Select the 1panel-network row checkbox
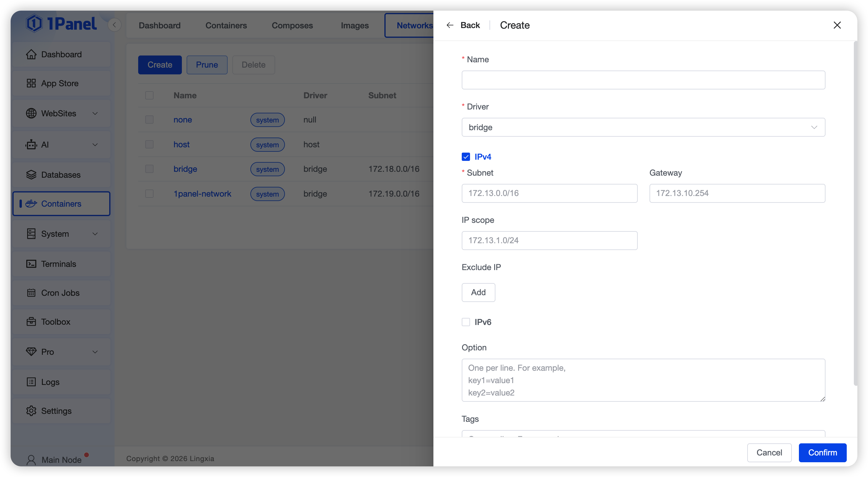 149,194
